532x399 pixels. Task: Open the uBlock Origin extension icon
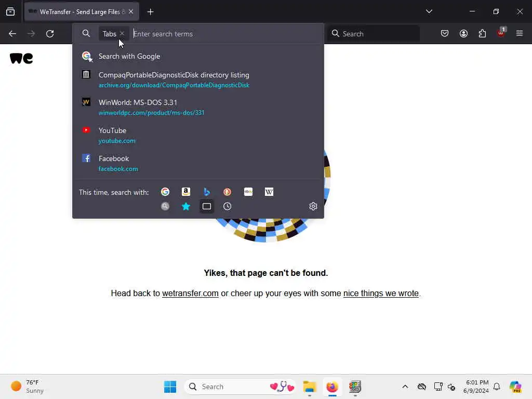(501, 33)
